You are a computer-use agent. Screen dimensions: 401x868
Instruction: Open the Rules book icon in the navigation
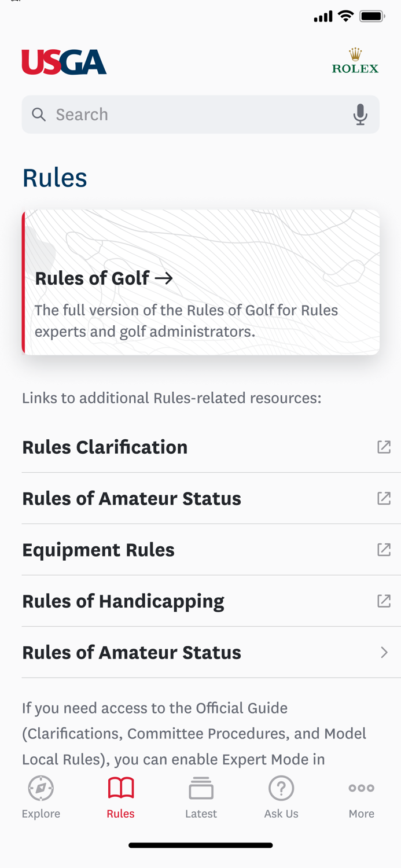[120, 788]
